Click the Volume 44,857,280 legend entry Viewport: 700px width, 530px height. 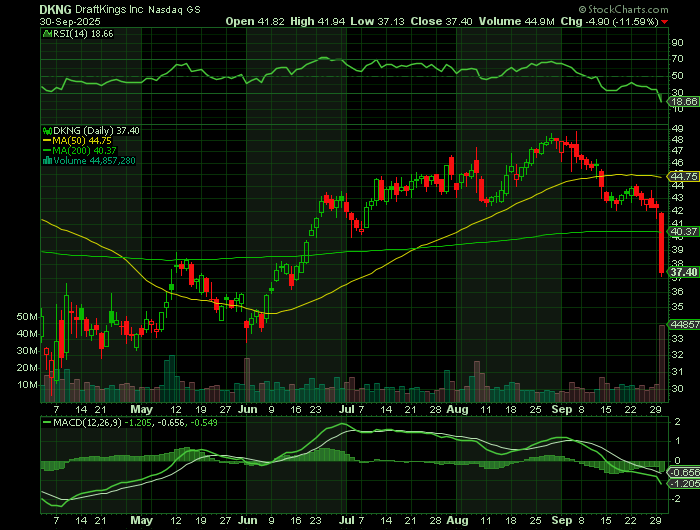pyautogui.click(x=94, y=161)
